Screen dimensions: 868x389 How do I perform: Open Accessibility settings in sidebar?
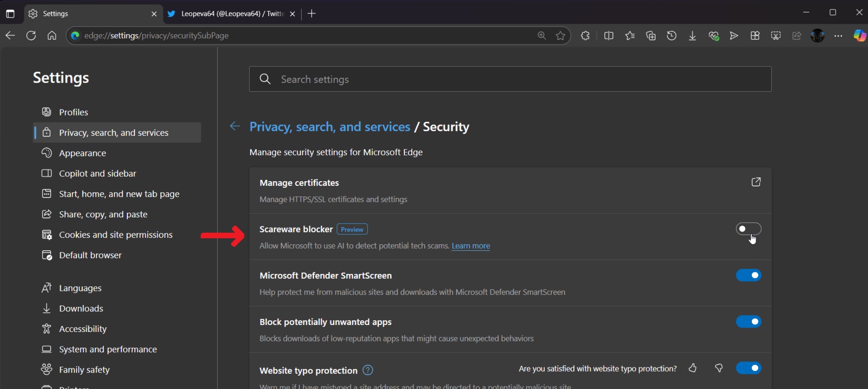(83, 328)
